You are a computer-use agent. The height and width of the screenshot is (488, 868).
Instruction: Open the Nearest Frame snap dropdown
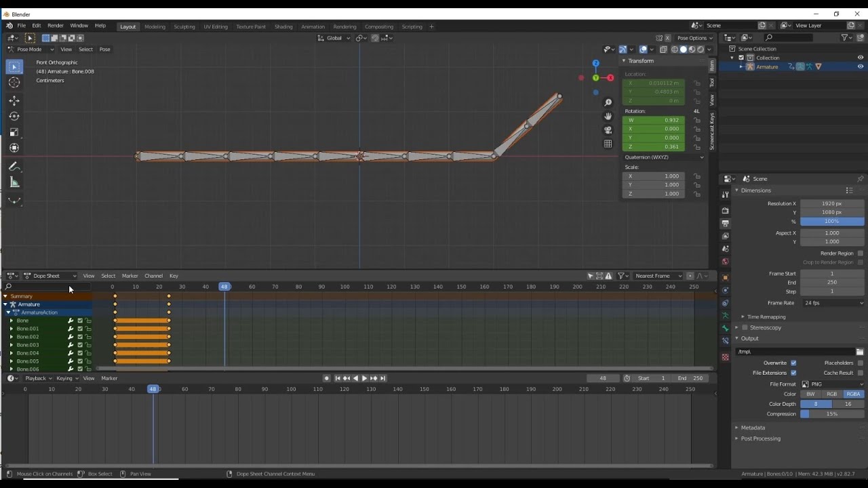pyautogui.click(x=658, y=276)
